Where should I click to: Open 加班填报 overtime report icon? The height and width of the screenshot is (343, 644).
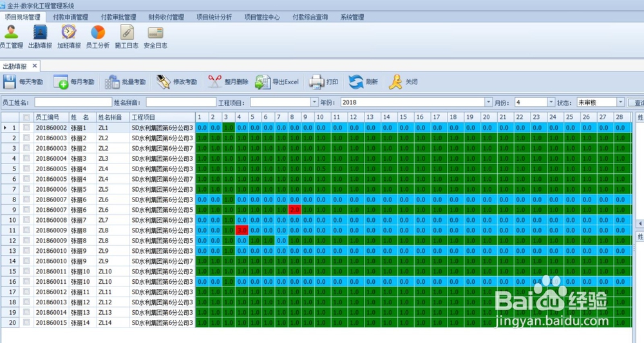[69, 32]
